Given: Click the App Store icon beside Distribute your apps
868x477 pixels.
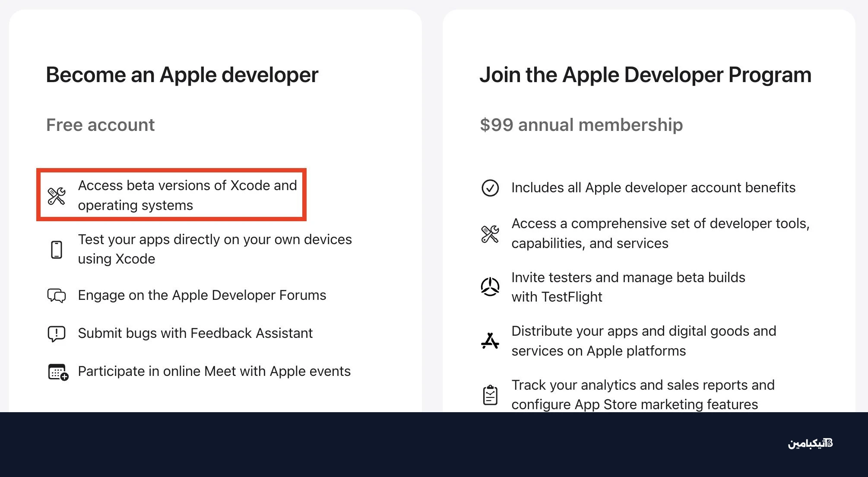Looking at the screenshot, I should coord(490,341).
